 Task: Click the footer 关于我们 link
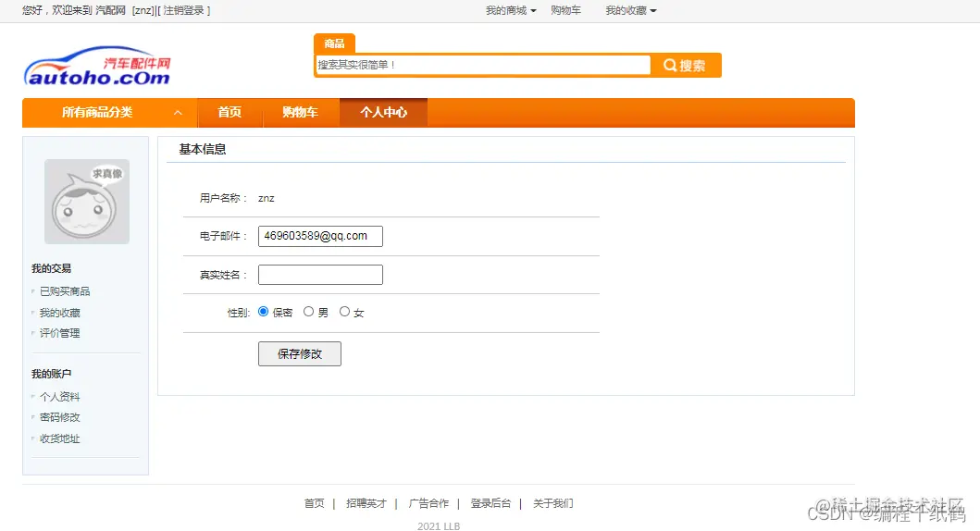[553, 503]
